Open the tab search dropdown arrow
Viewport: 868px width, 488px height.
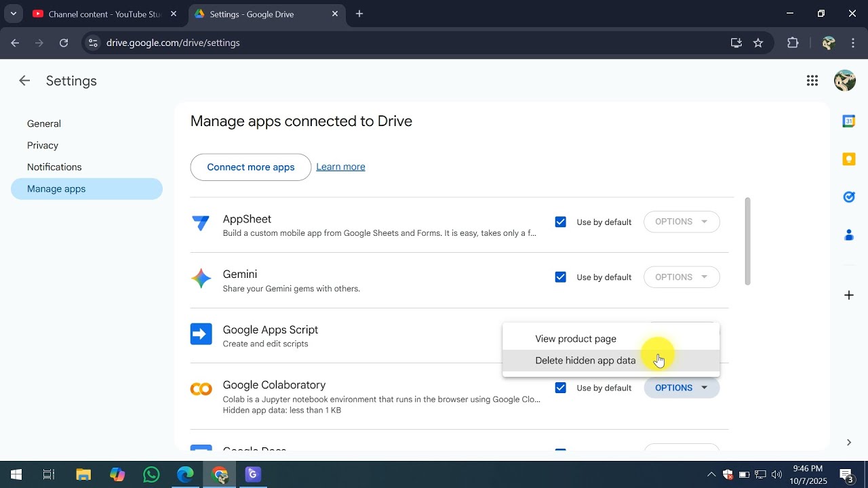(13, 14)
